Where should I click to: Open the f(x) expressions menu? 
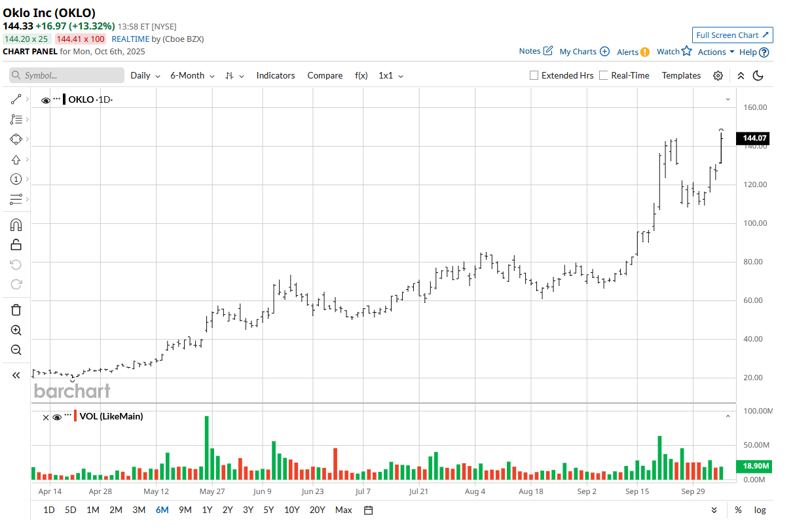pos(361,76)
